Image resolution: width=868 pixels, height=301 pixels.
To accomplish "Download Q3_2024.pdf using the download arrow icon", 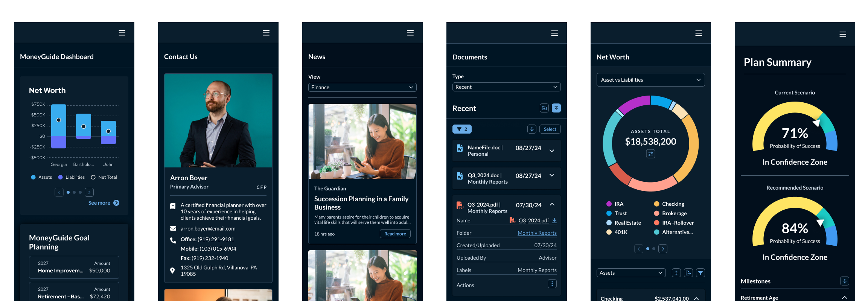I will (x=554, y=220).
